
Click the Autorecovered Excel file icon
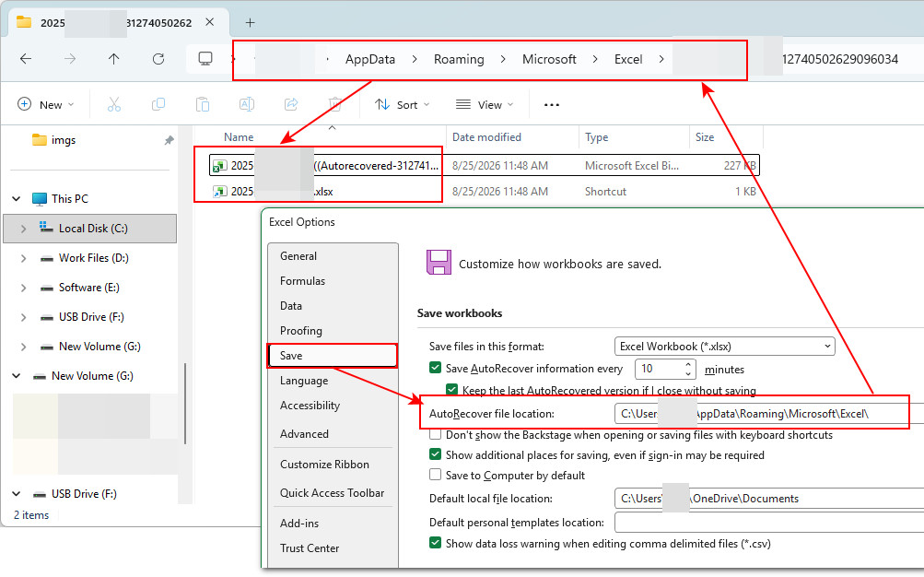(x=220, y=166)
